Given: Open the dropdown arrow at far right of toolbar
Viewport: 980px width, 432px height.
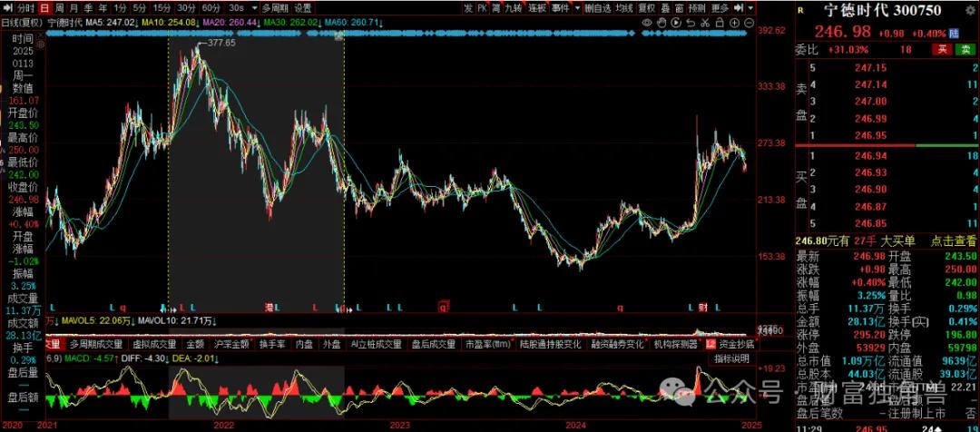Looking at the screenshot, I should 750,8.
